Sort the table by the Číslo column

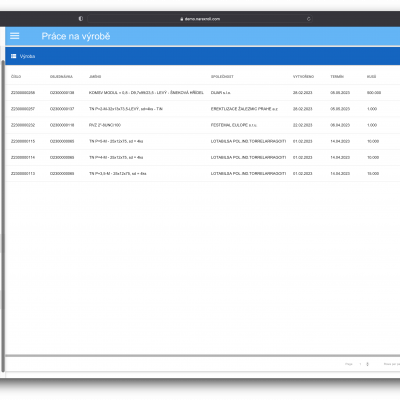(x=16, y=77)
